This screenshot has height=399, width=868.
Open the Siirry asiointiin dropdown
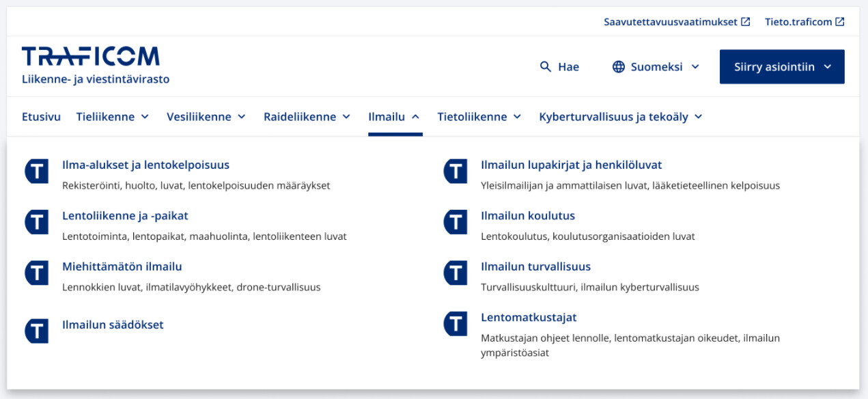(x=781, y=66)
